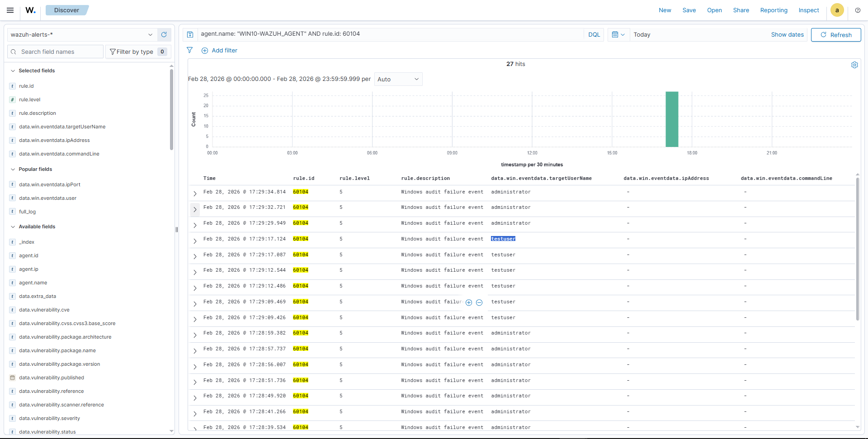Toggle the DQL query language switch
The image size is (868, 439).
point(594,34)
